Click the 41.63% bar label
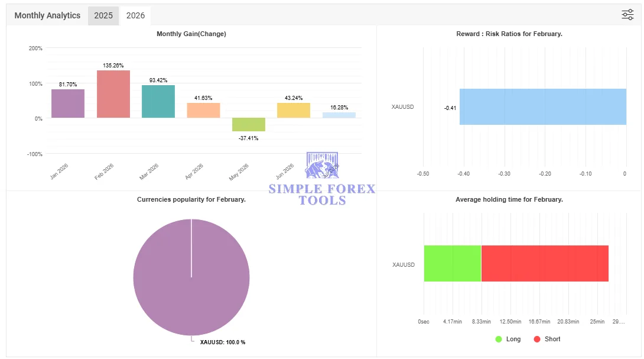Image resolution: width=644 pixels, height=359 pixels. 203,98
